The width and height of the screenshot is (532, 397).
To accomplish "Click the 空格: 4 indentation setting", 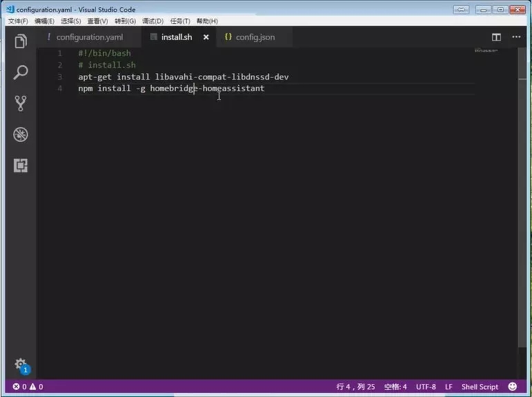I will click(395, 387).
